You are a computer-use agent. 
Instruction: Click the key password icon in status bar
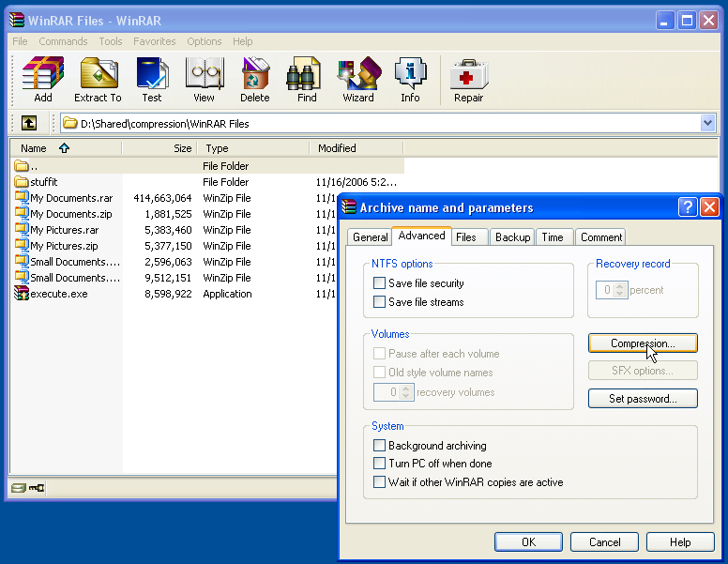(37, 488)
